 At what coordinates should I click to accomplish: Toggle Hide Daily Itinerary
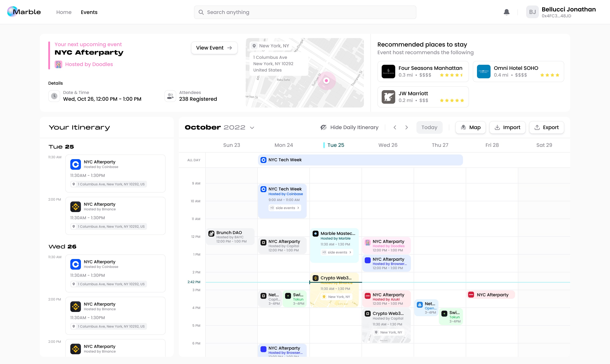349,127
